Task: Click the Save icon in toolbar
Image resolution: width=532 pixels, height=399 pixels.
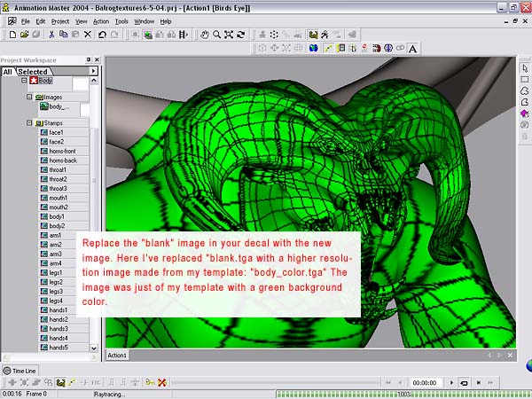Action: pyautogui.click(x=35, y=35)
